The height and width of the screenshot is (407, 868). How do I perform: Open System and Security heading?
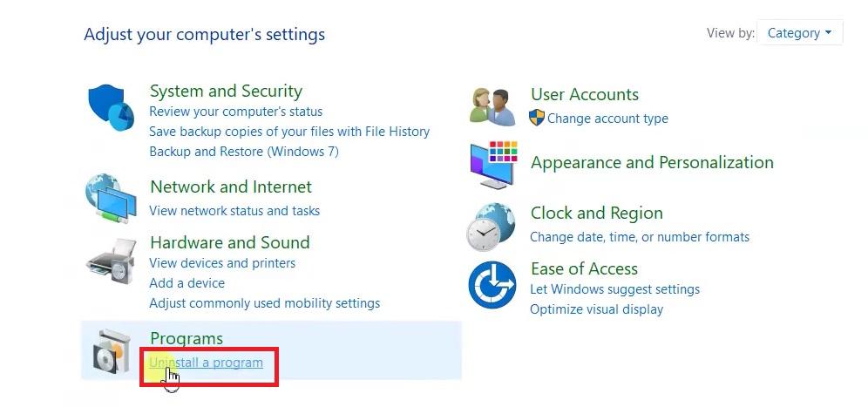[226, 91]
